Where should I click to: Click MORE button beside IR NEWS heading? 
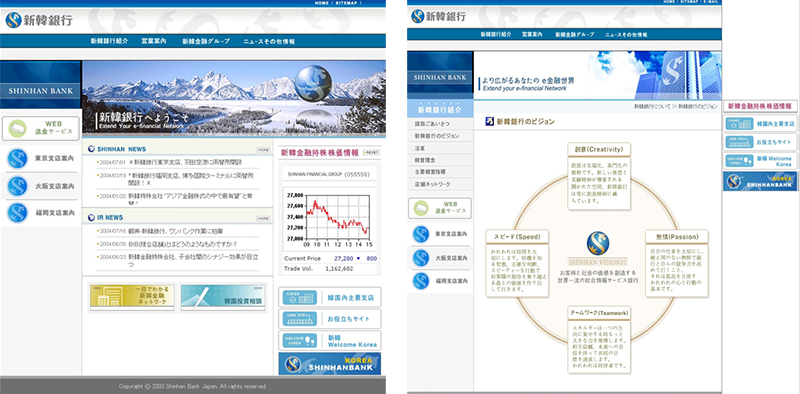pos(263,218)
